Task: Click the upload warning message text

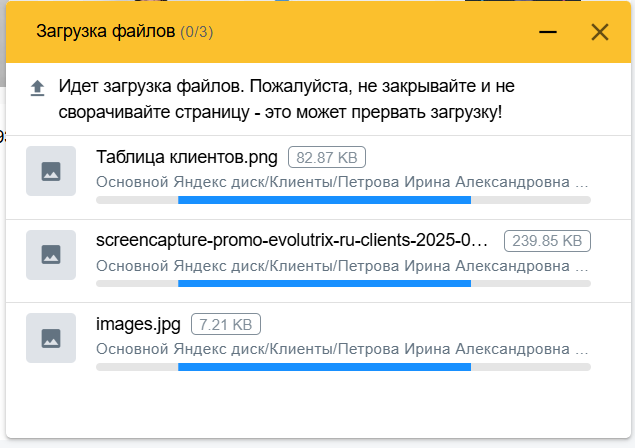Action: coord(286,99)
